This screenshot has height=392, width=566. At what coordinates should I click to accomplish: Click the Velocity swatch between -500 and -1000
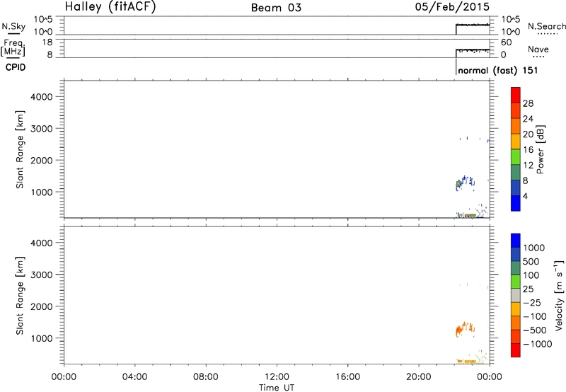pyautogui.click(x=516, y=337)
